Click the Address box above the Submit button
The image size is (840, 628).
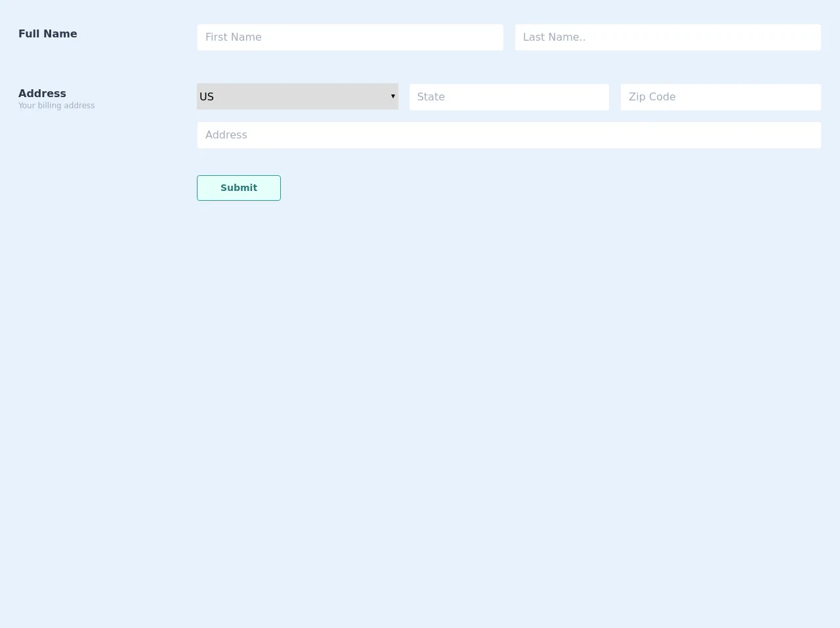(509, 135)
